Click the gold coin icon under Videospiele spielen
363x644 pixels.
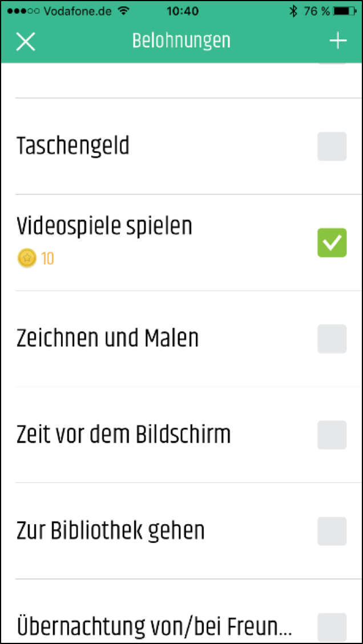(x=27, y=258)
